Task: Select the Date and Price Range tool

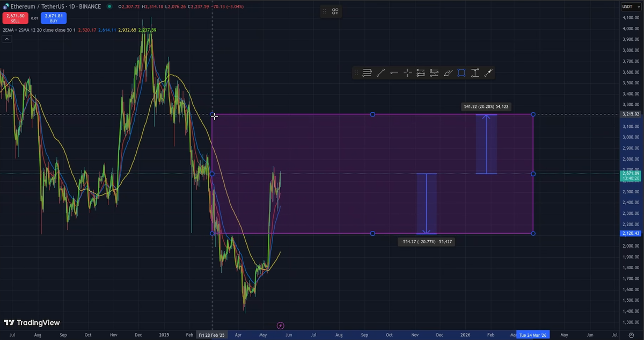Action: coord(474,73)
